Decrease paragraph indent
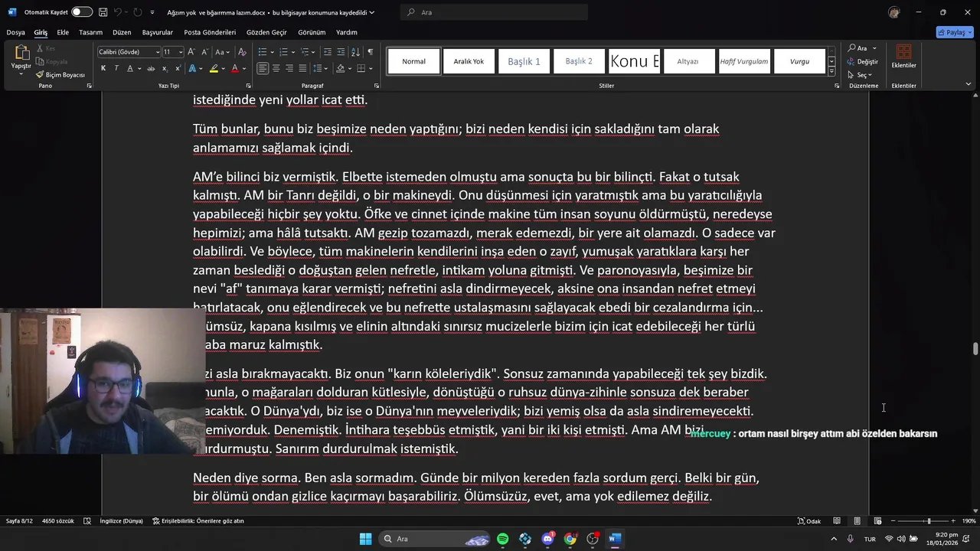This screenshot has width=980, height=551. click(328, 52)
